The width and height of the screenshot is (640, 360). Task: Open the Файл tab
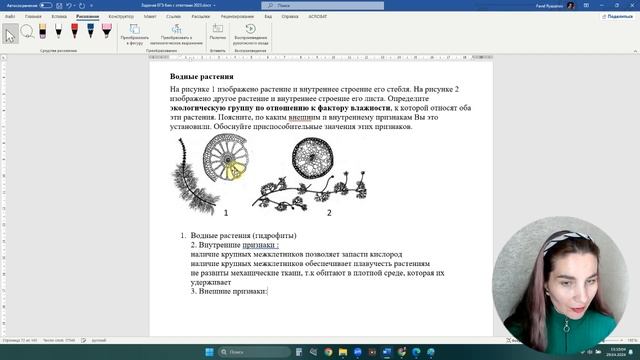10,17
